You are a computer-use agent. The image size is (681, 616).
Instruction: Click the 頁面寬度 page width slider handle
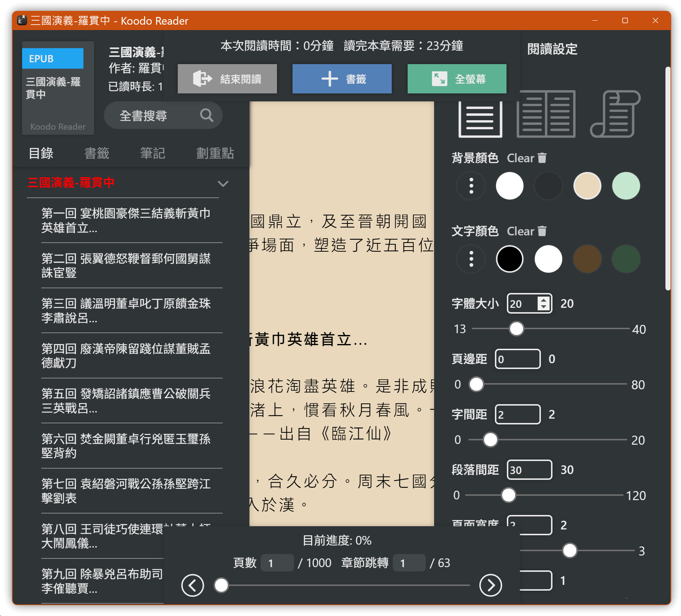click(x=569, y=550)
